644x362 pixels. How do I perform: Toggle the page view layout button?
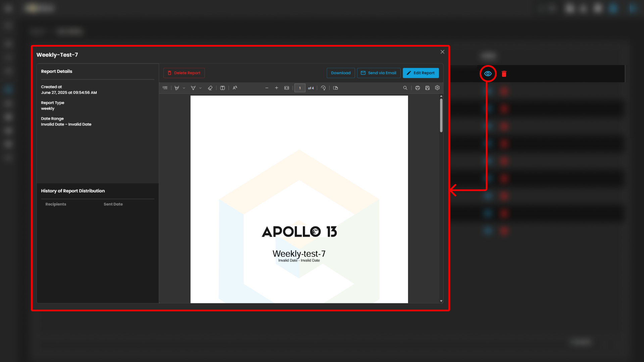click(x=336, y=88)
